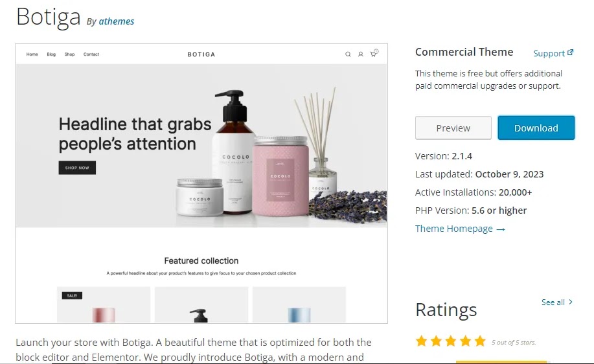The image size is (594, 364).
Task: Open the shopping cart icon in preview
Action: [374, 53]
